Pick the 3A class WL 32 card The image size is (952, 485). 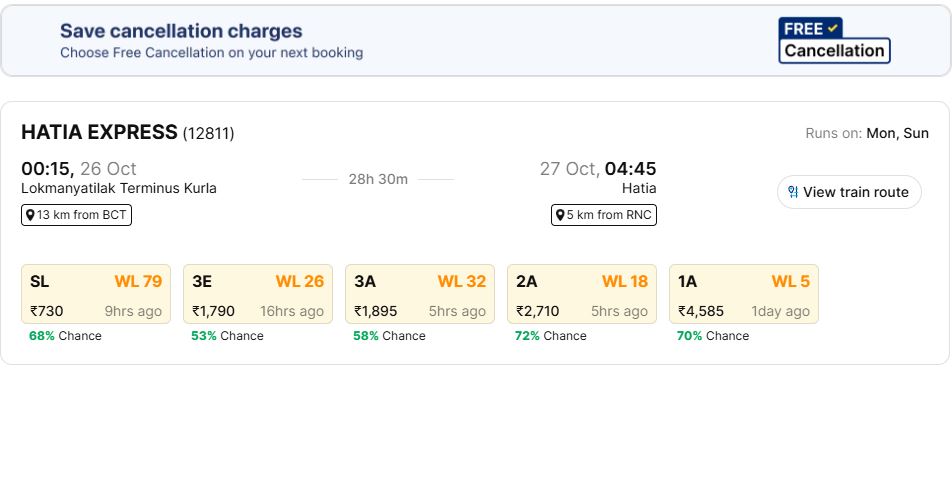point(420,294)
